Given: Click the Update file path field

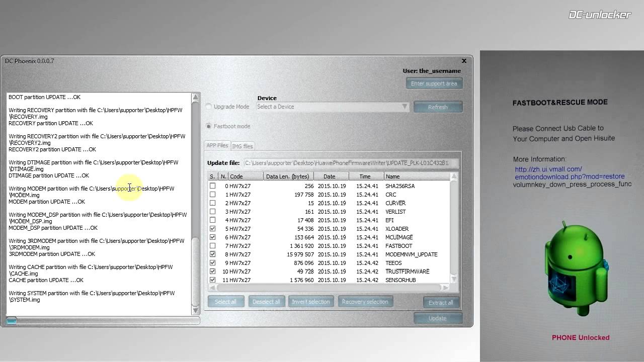Looking at the screenshot, I should tap(351, 163).
